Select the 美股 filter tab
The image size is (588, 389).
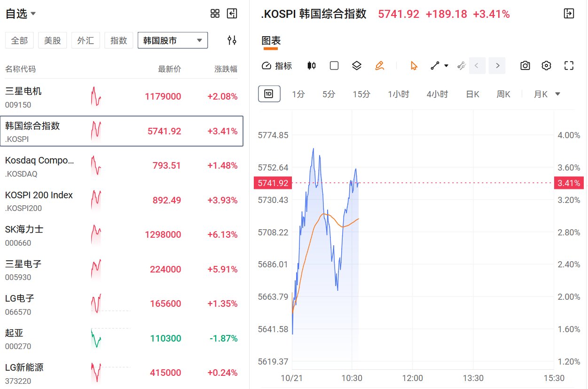(53, 40)
